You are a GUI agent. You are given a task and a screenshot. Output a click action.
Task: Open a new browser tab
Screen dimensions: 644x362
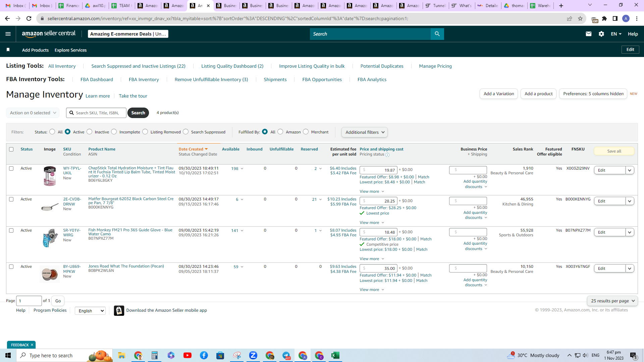561,5
